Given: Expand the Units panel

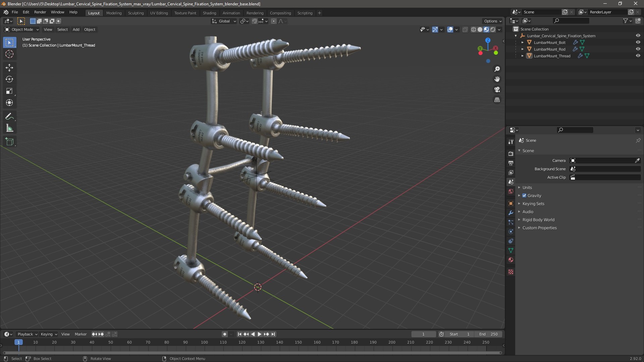Looking at the screenshot, I should (x=527, y=188).
